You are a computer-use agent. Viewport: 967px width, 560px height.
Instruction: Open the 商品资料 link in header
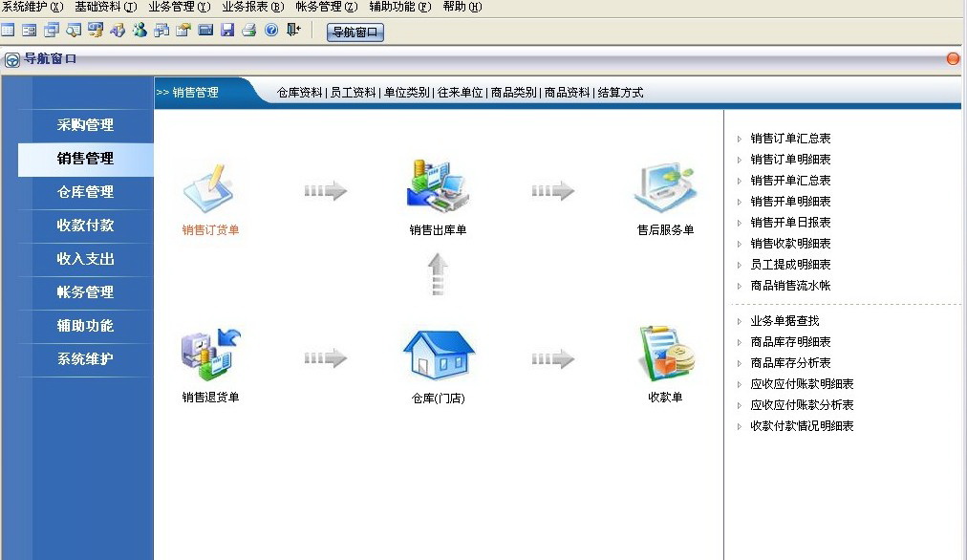tap(568, 93)
